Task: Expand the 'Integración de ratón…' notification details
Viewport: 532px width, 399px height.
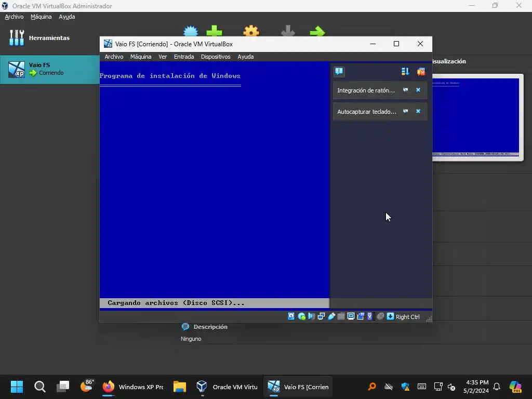Action: coord(405,90)
